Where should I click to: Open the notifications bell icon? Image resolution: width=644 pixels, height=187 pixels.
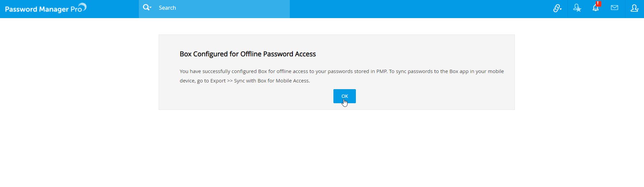595,8
